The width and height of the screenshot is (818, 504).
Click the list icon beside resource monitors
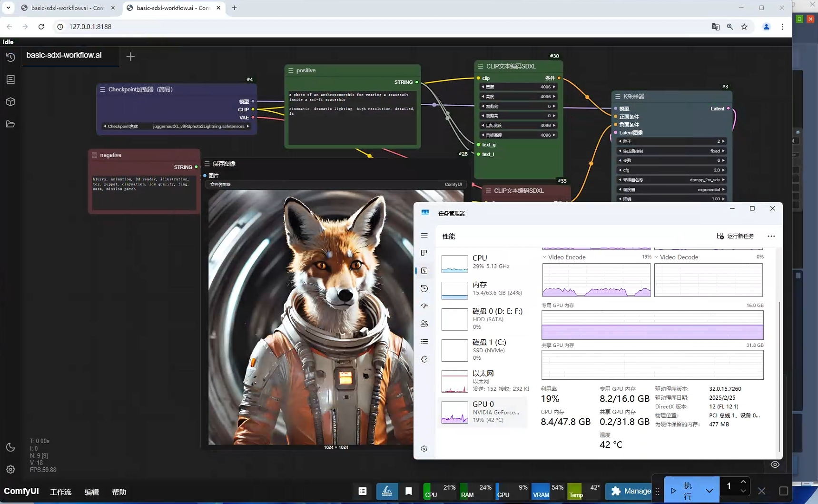click(x=363, y=491)
